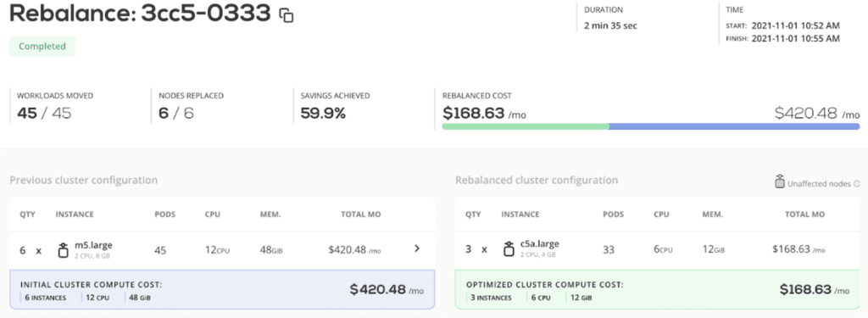Expand the m5.large row chevron
The width and height of the screenshot is (868, 318).
coord(417,248)
